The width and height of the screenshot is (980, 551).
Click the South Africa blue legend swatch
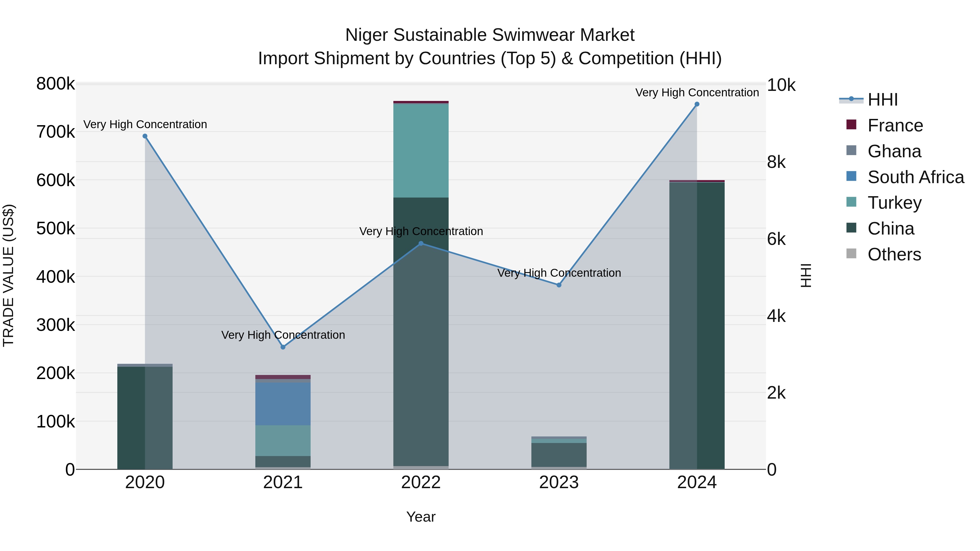tap(852, 176)
